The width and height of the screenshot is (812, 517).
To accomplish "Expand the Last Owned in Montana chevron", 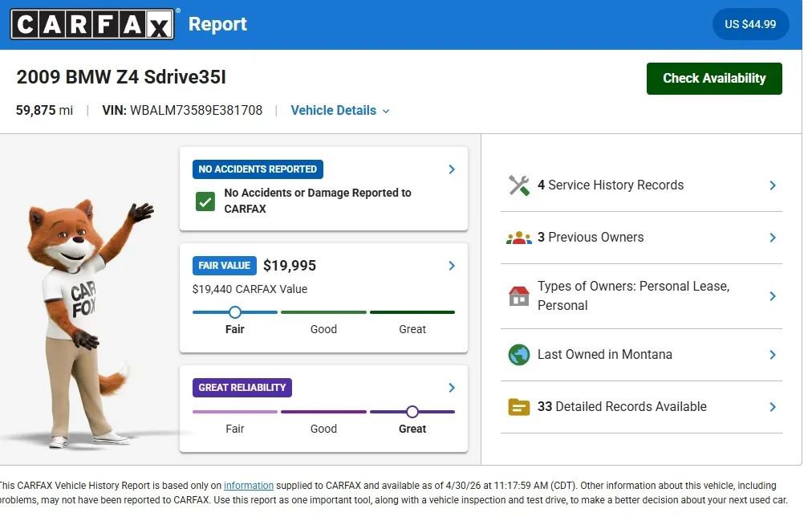I will point(773,355).
